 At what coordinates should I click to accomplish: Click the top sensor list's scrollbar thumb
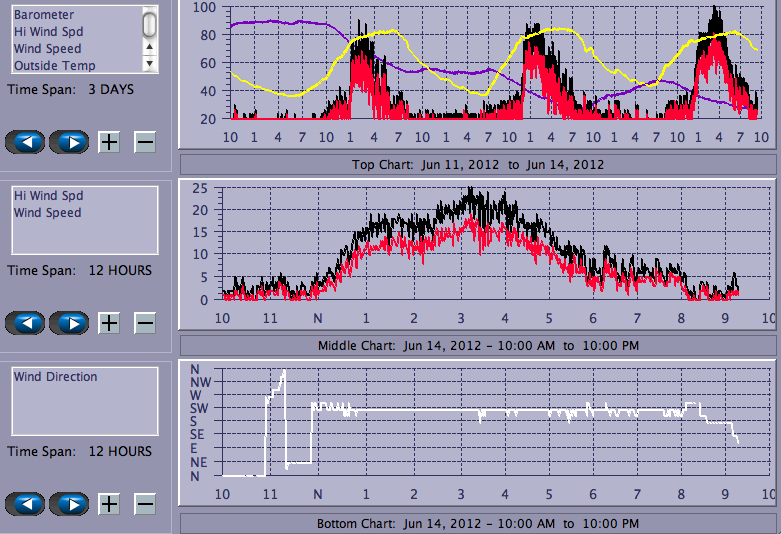[150, 23]
